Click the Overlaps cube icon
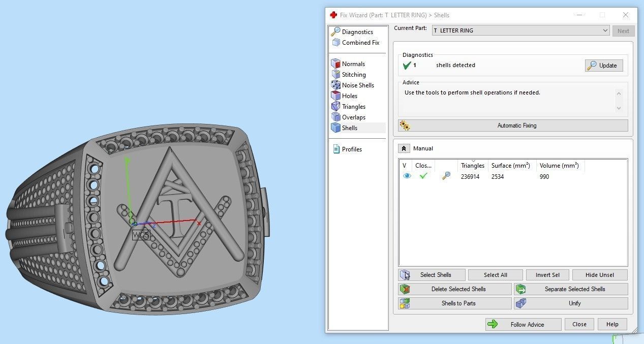The height and width of the screenshot is (344, 644). (x=335, y=117)
